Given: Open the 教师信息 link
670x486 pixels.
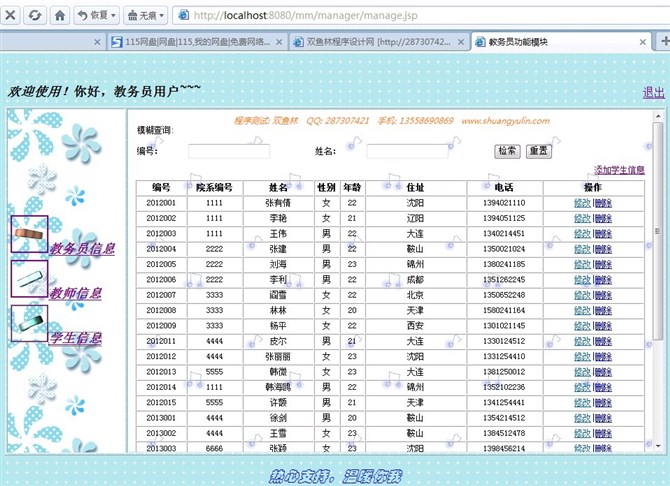Looking at the screenshot, I should pos(76,293).
